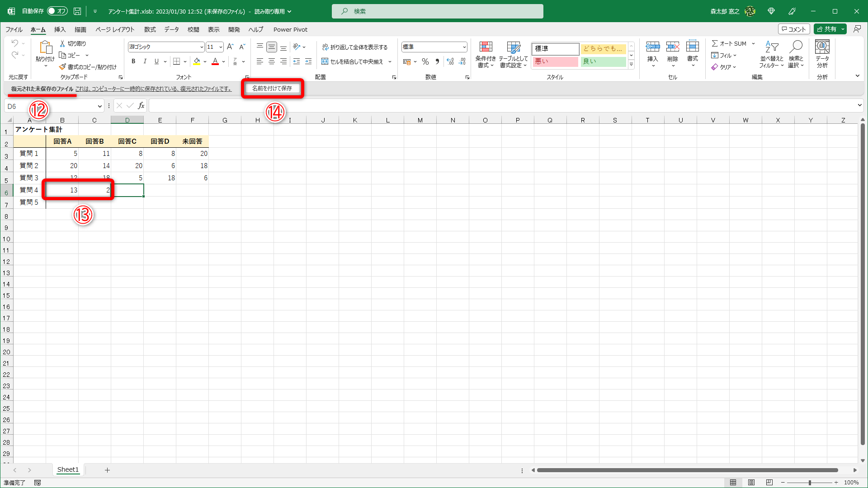The image size is (868, 488).
Task: Click the Insert Function fx icon
Action: pos(141,106)
